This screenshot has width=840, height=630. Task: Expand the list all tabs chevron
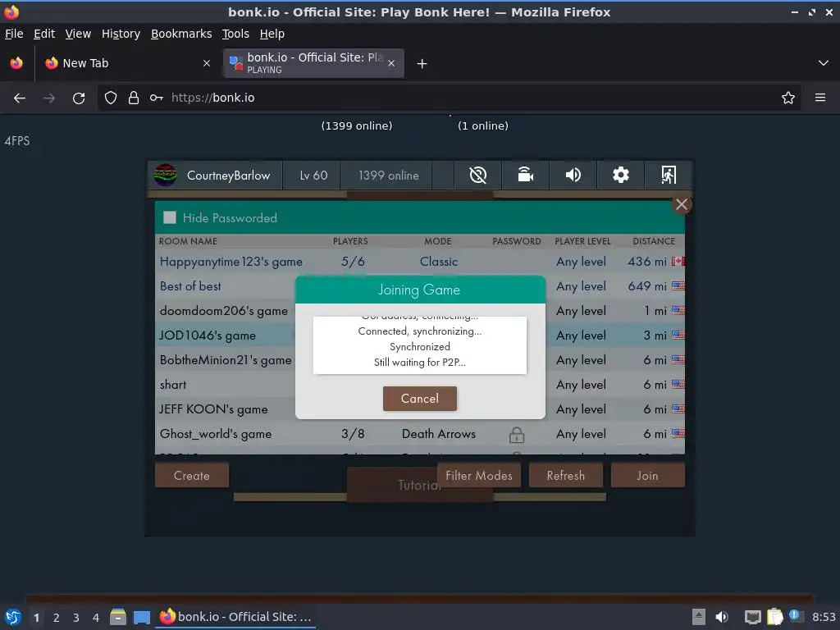[824, 63]
